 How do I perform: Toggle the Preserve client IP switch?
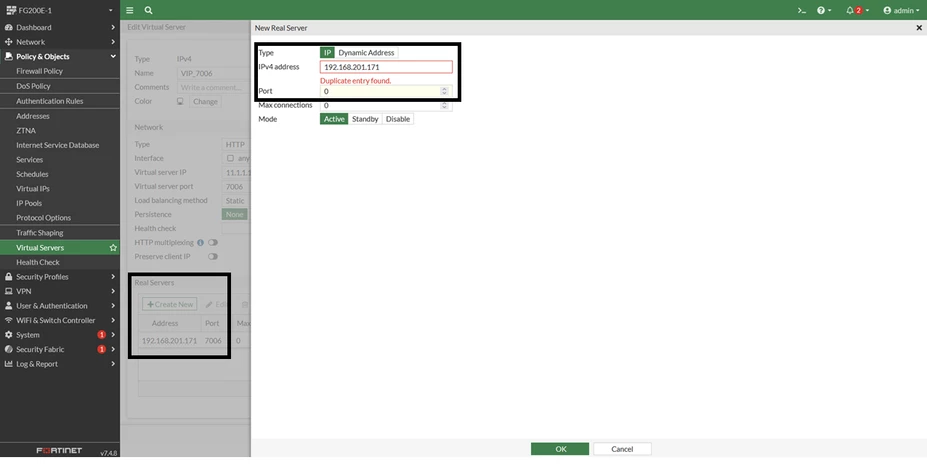coord(213,256)
